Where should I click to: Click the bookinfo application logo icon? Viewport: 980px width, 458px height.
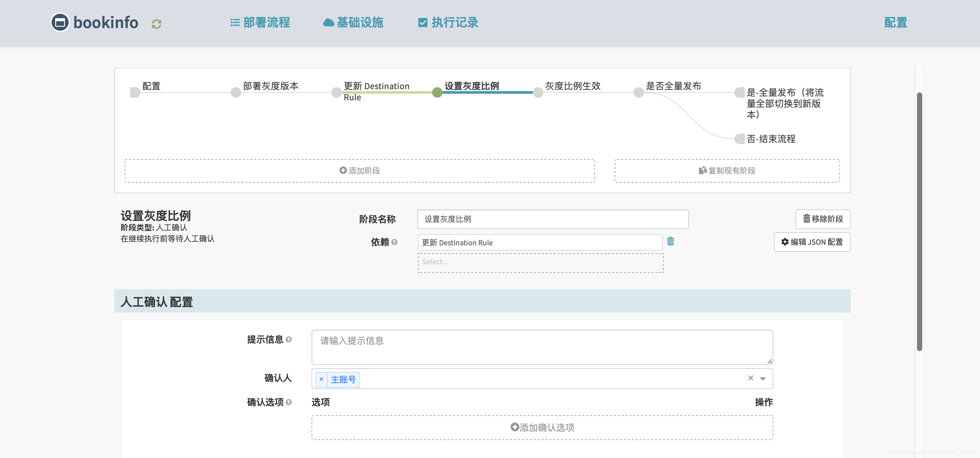(60, 23)
